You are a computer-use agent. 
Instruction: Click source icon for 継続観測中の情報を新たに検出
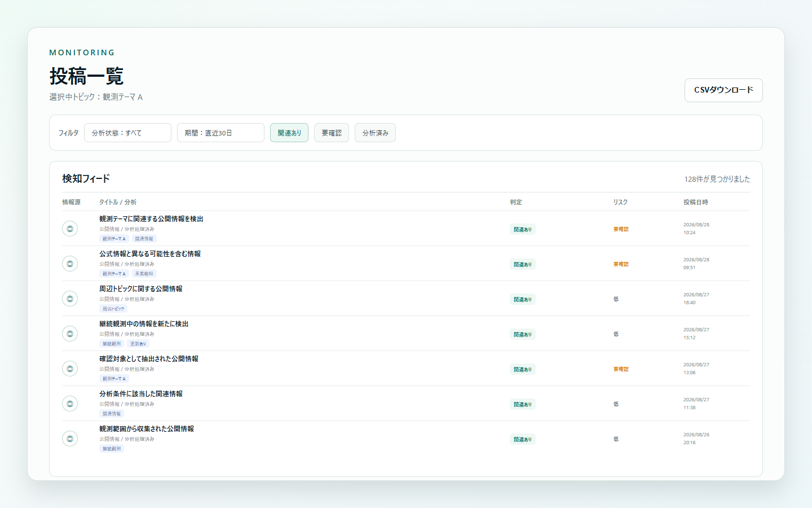pos(70,334)
